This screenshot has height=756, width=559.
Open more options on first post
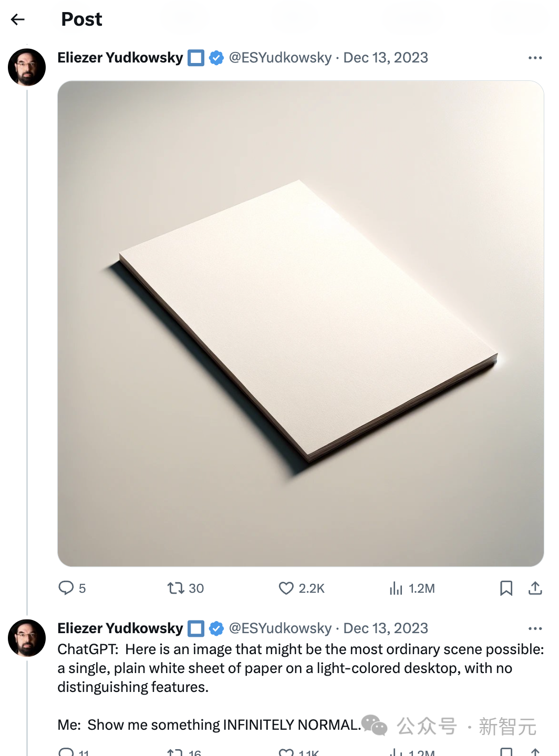click(535, 58)
